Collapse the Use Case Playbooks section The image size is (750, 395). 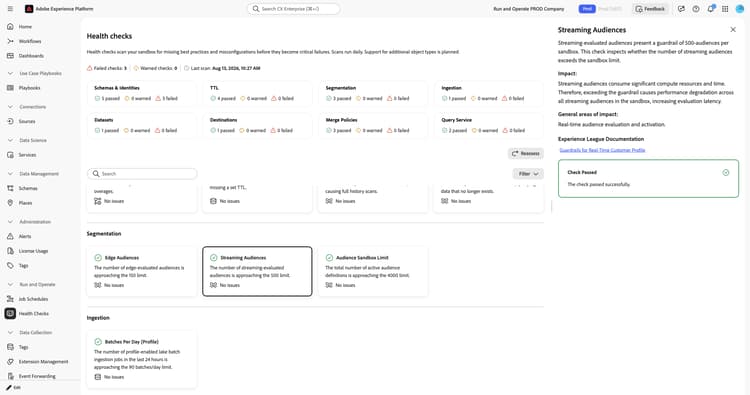click(x=10, y=74)
